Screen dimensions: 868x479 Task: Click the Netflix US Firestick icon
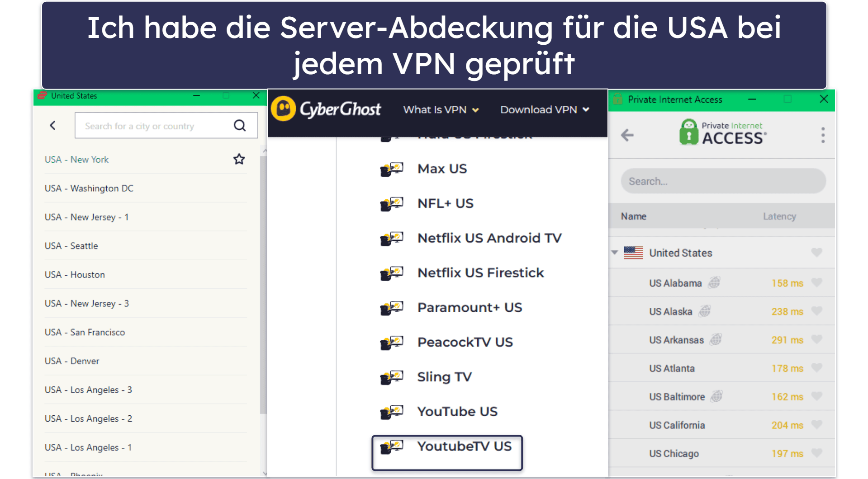[x=392, y=273]
